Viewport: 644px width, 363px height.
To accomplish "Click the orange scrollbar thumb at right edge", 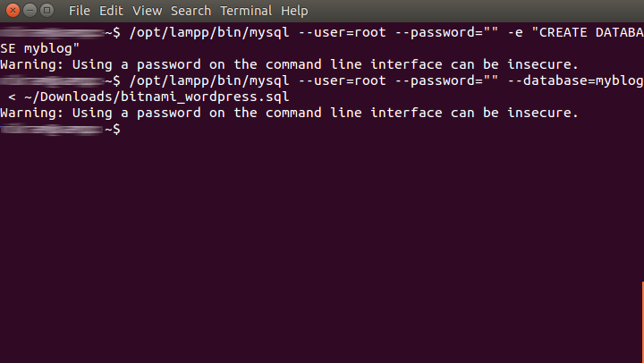I will (642, 322).
